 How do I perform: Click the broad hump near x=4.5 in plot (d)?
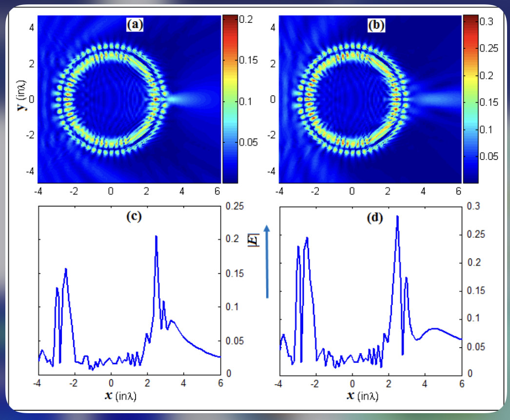tap(434, 329)
